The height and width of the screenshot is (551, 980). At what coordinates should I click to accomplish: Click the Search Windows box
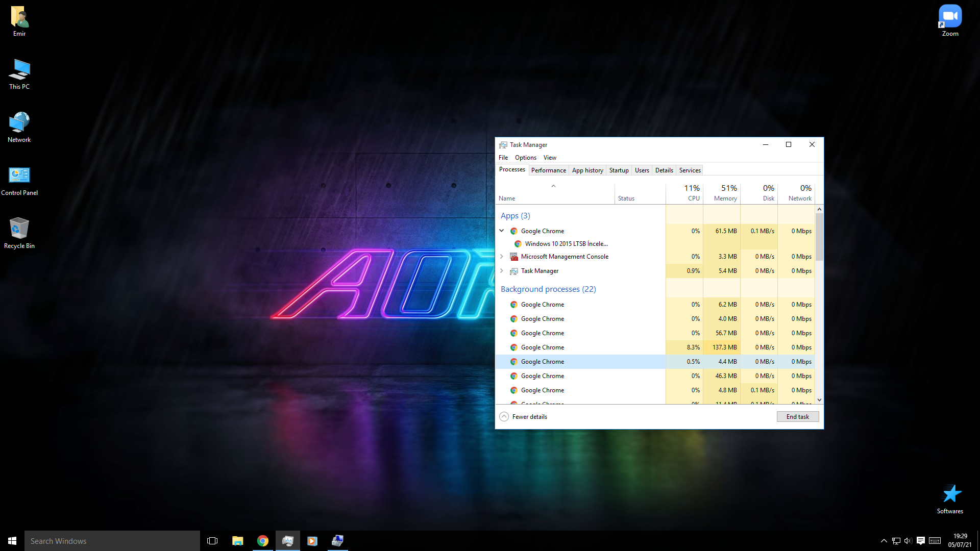112,541
